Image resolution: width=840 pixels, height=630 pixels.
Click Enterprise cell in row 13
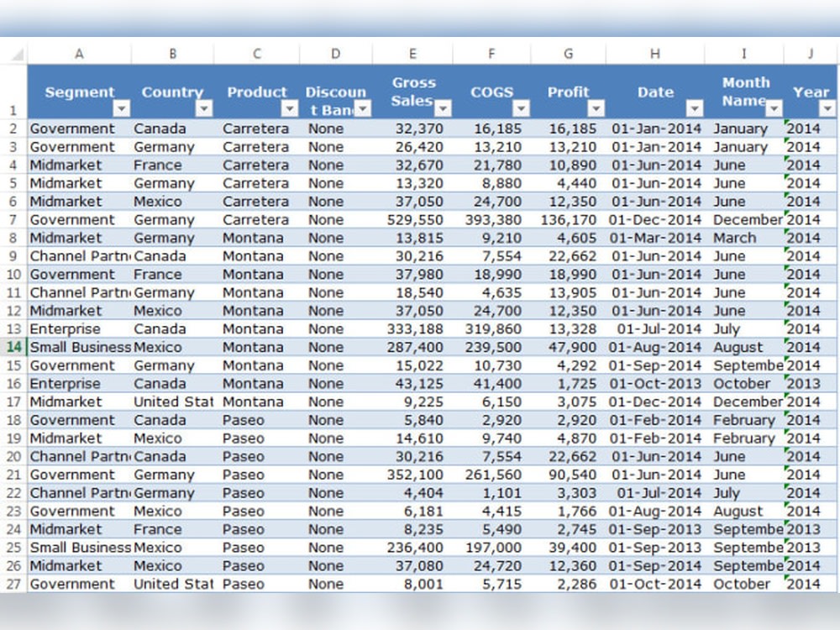tap(79, 329)
